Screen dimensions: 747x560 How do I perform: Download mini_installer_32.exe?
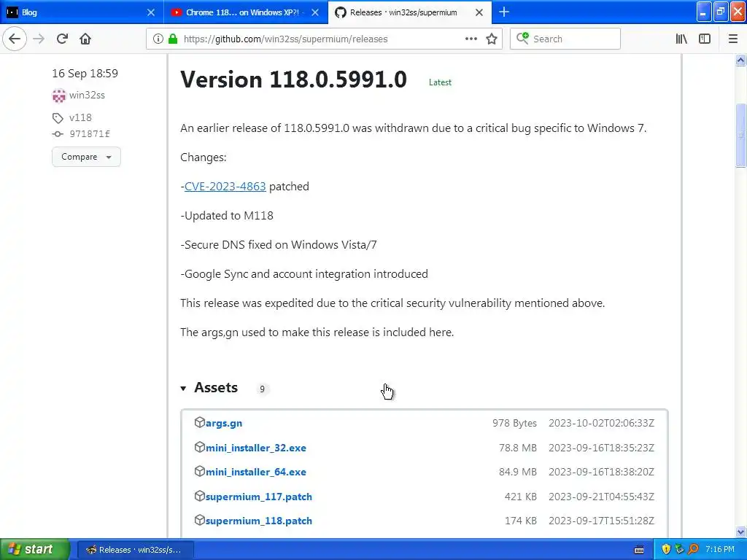coord(256,448)
